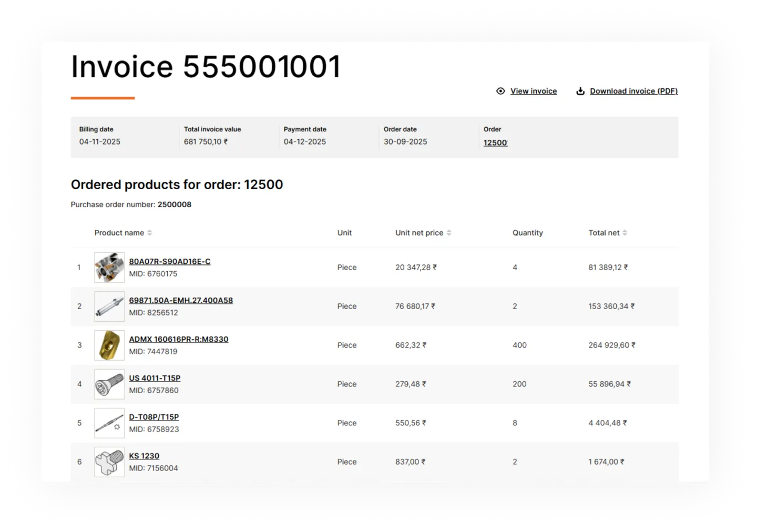
Task: Click the boring bar thumbnail in row 2
Action: coord(109,306)
